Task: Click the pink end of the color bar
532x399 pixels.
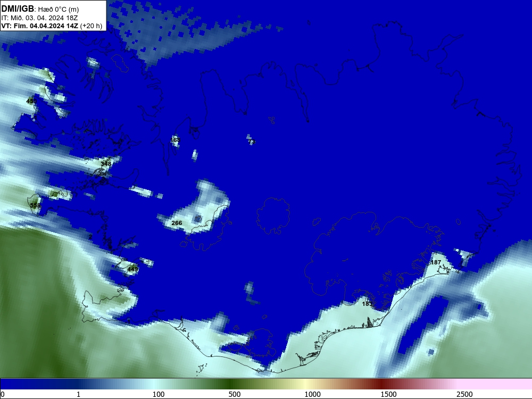Action: point(495,384)
